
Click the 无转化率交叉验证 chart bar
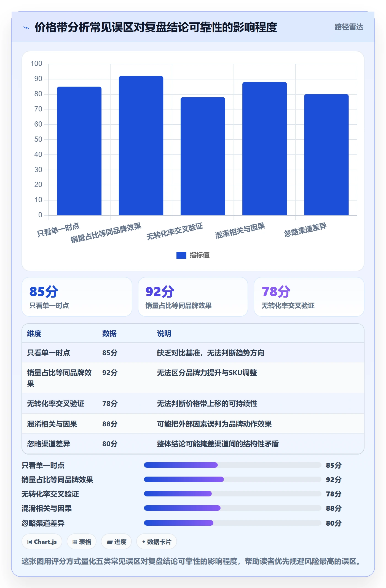[203, 156]
